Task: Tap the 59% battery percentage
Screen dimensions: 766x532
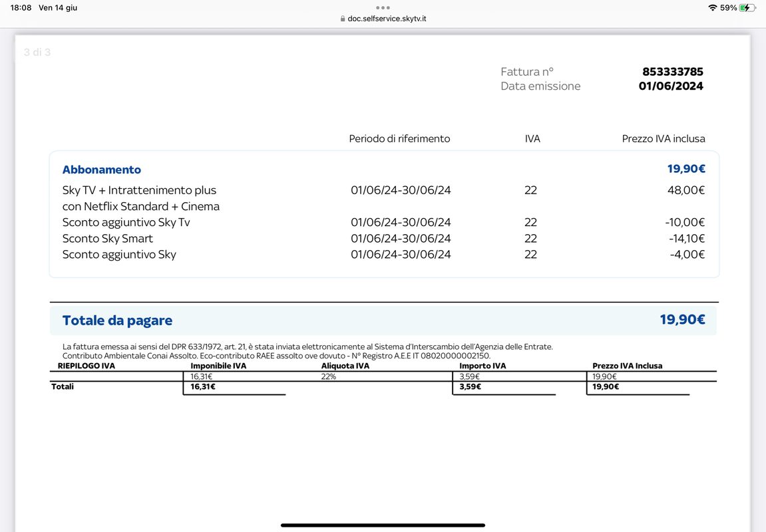Action: tap(728, 8)
